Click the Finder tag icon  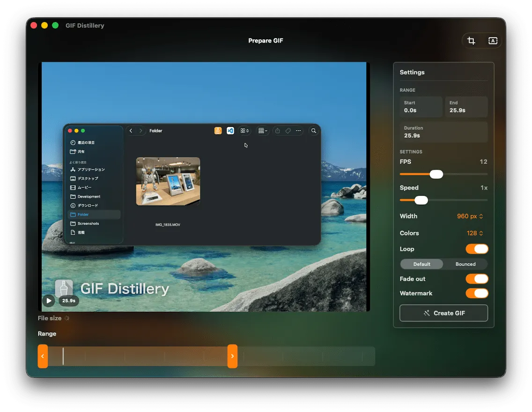288,131
